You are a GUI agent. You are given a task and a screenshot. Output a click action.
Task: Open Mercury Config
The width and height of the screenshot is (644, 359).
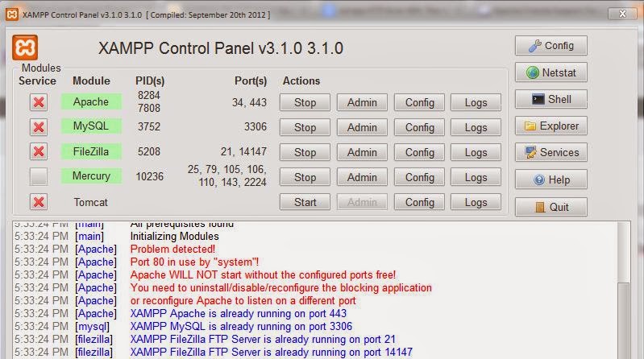(x=419, y=177)
